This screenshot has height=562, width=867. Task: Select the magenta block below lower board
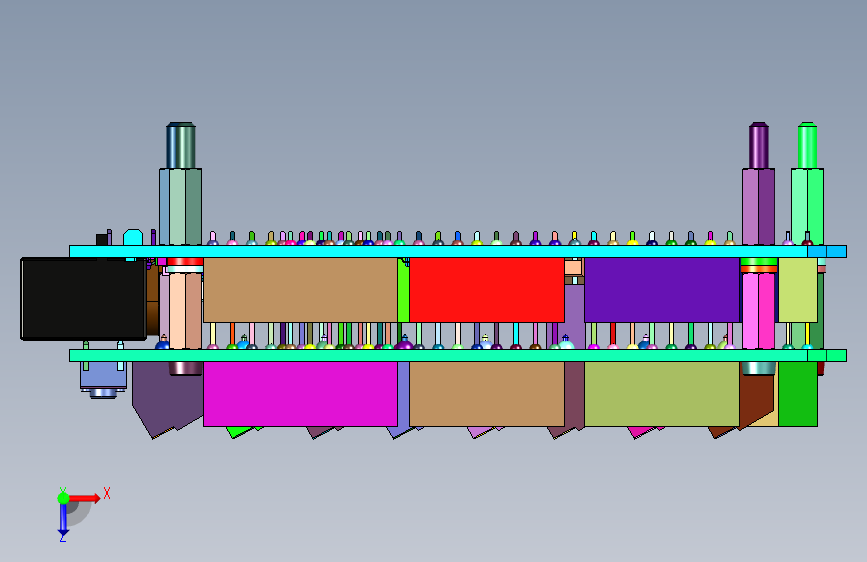click(300, 394)
